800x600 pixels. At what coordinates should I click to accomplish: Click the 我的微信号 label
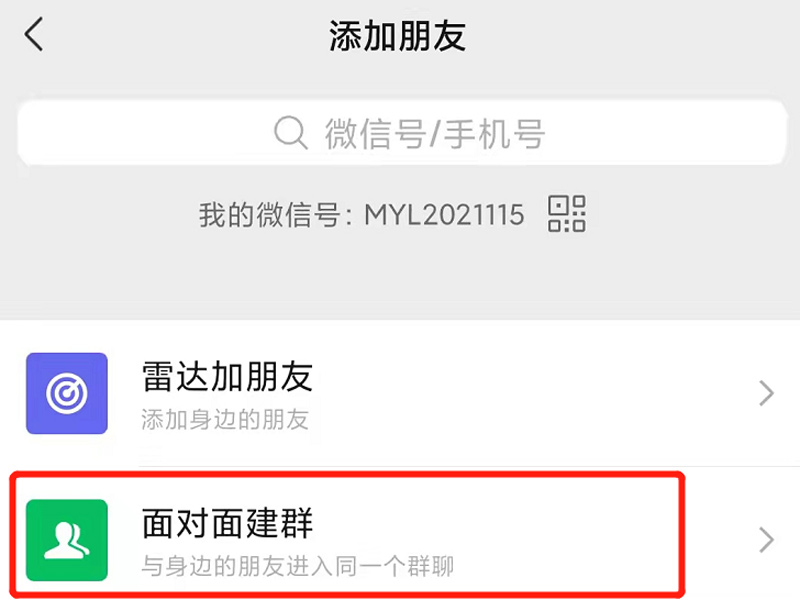click(269, 214)
